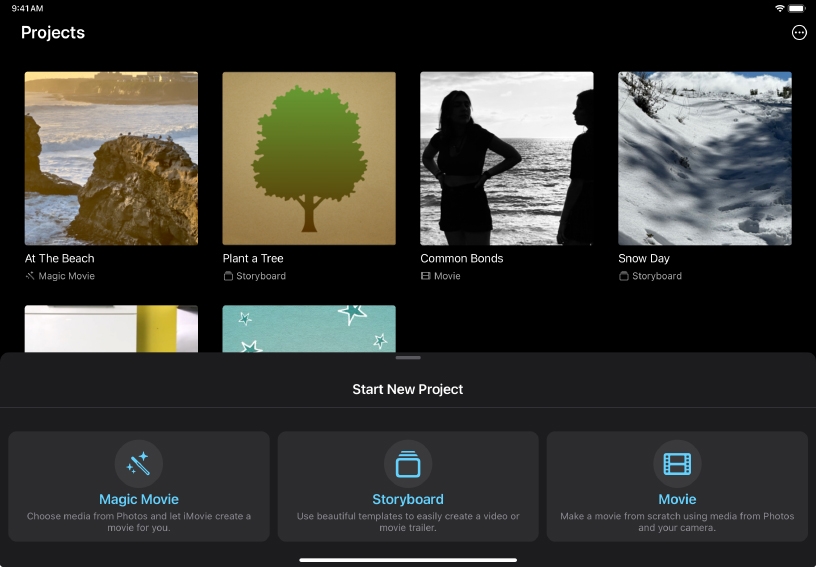Click the Projects heading
816x567 pixels.
point(53,33)
